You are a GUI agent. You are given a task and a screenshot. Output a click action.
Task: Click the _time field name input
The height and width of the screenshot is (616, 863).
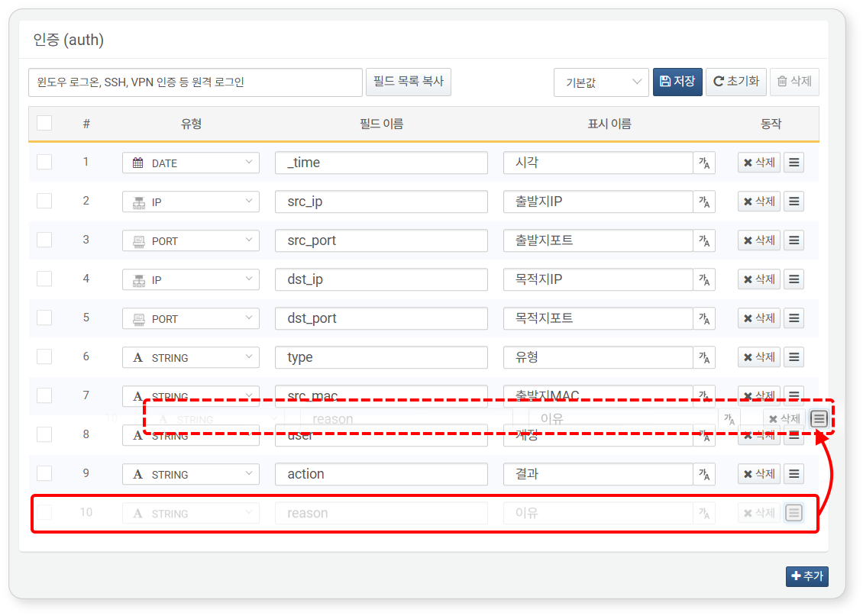[381, 163]
